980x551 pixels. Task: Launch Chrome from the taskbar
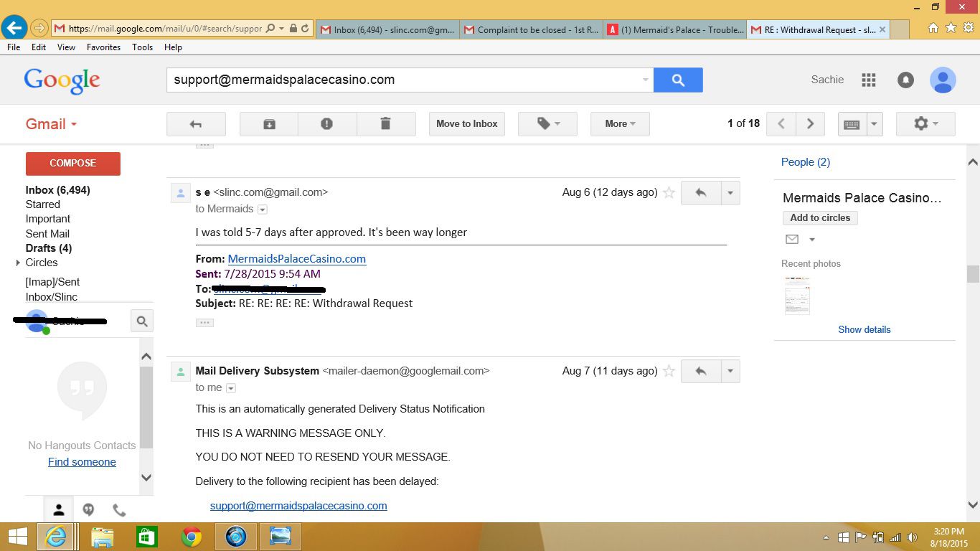(192, 537)
